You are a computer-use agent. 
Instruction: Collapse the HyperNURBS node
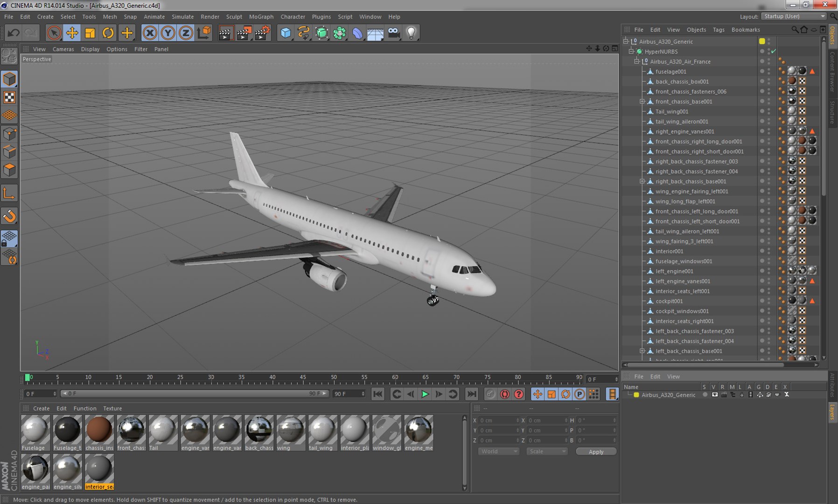coord(631,51)
